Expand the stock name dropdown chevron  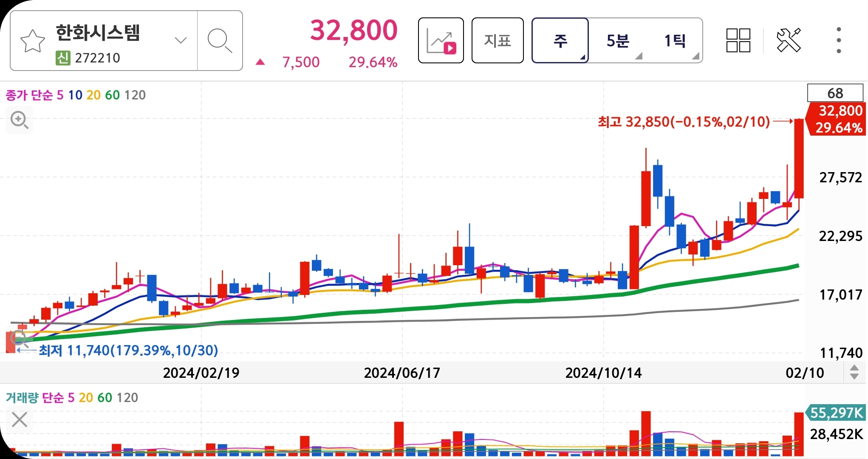point(181,41)
